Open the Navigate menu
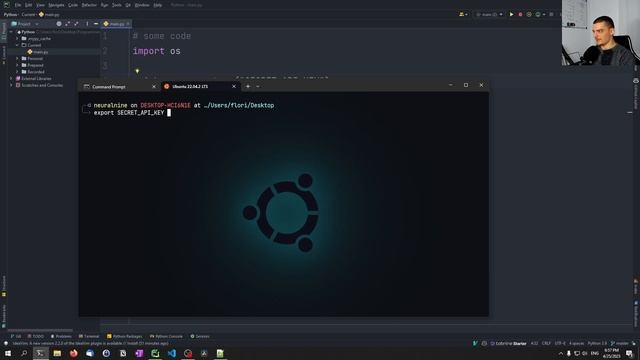 (56, 5)
